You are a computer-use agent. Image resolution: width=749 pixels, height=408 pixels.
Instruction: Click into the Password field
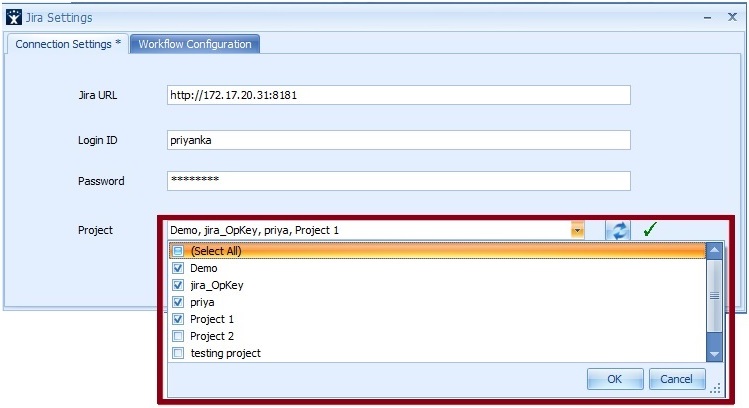click(x=399, y=181)
